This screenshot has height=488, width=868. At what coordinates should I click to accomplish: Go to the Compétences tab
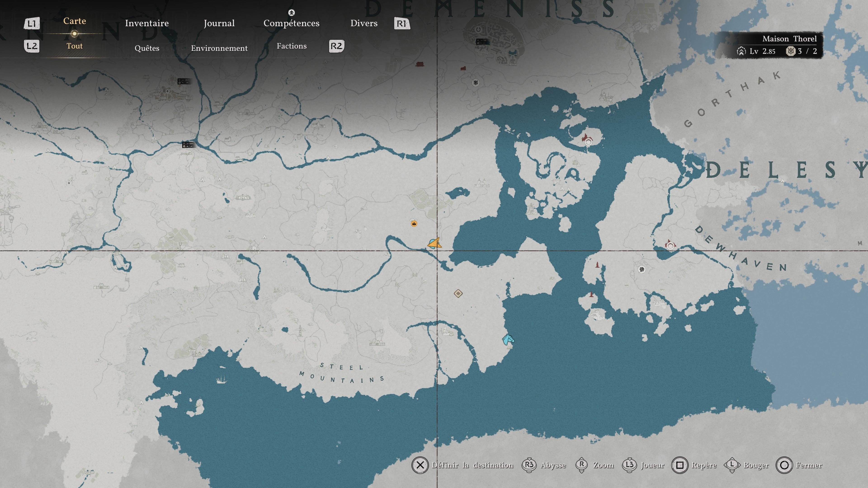pyautogui.click(x=291, y=23)
